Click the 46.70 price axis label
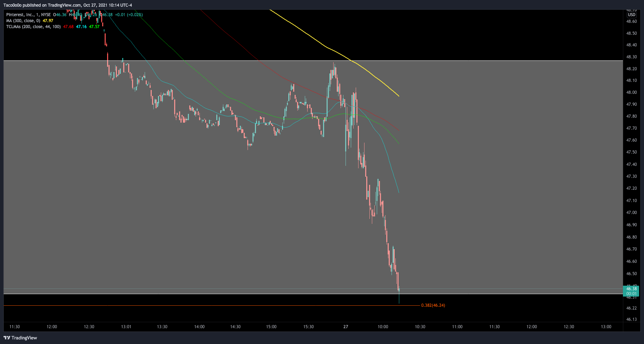 tap(631, 249)
